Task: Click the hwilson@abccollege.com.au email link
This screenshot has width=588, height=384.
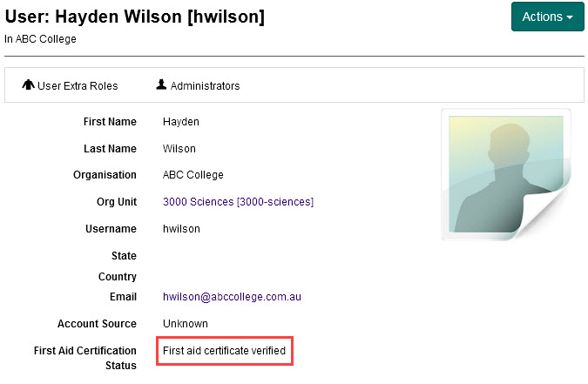Action: [x=232, y=297]
